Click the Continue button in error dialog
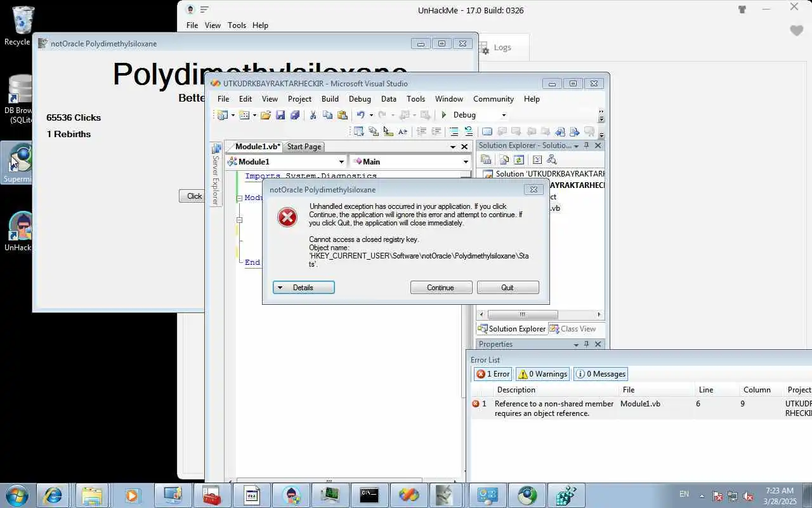The width and height of the screenshot is (812, 508). pos(441,288)
